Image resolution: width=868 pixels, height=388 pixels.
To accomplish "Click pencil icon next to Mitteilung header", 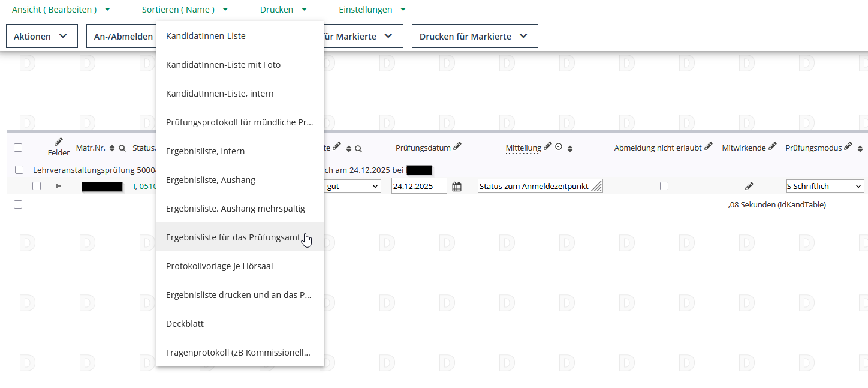I will point(548,147).
